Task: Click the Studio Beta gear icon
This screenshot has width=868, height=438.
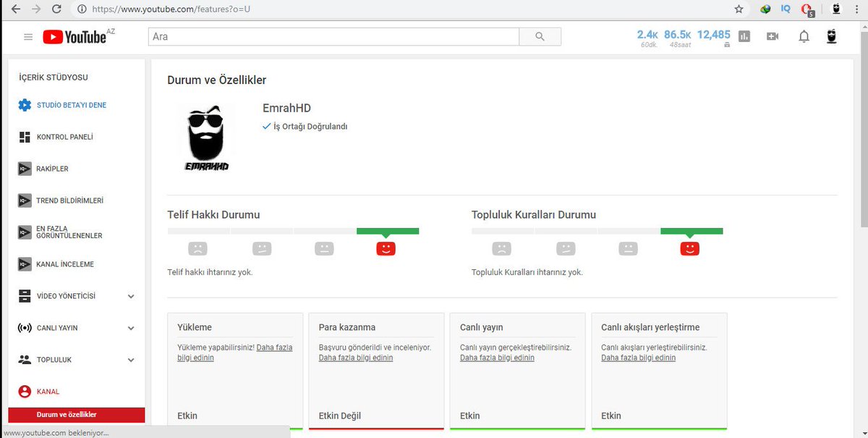Action: point(25,105)
